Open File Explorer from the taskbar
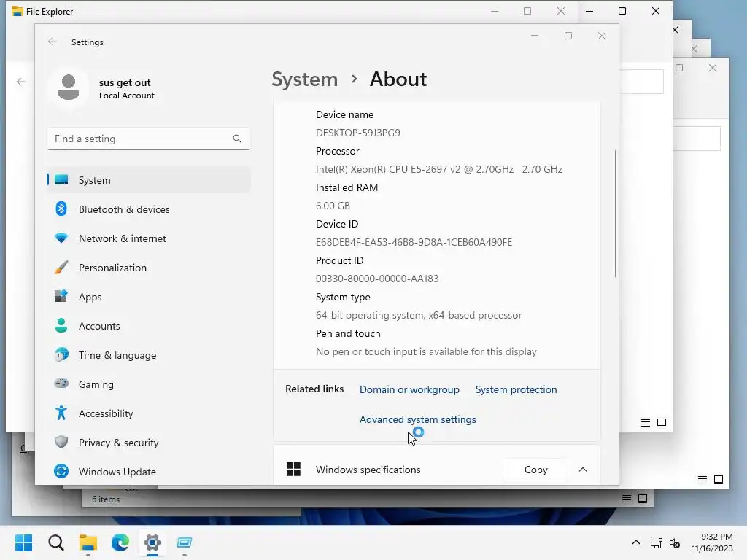Image resolution: width=747 pixels, height=560 pixels. (x=88, y=542)
